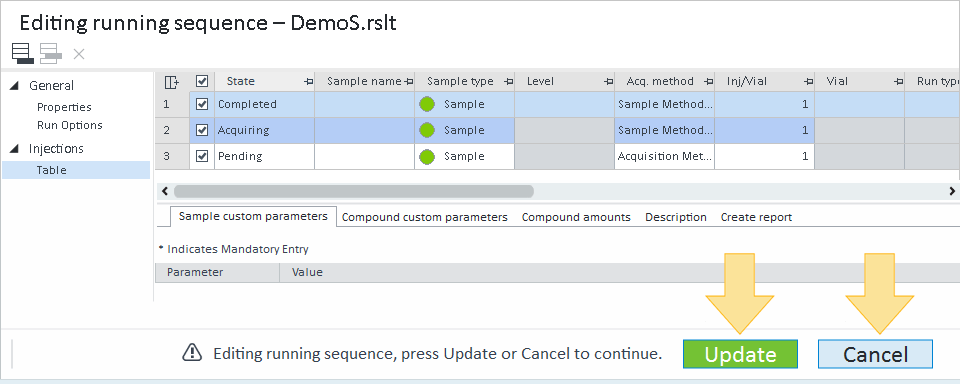Viewport: 960px width, 384px height.
Task: Switch to Compound custom parameters tab
Action: click(424, 217)
